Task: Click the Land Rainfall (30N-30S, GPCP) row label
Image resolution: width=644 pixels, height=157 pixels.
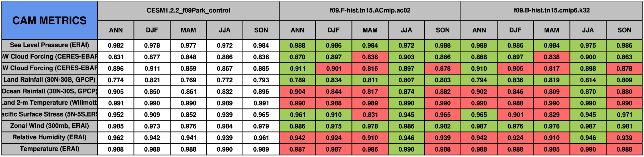Action: (x=49, y=80)
